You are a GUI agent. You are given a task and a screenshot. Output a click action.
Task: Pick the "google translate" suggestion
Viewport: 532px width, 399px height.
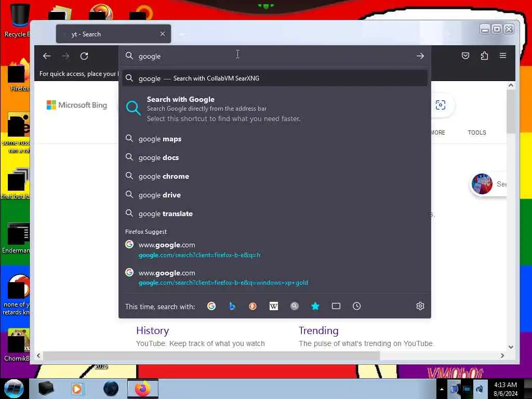pyautogui.click(x=275, y=214)
